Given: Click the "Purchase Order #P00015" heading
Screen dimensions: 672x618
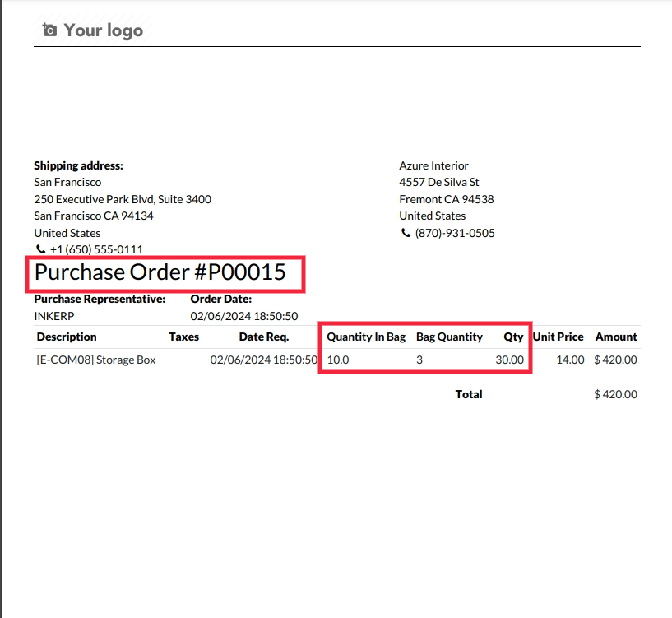Looking at the screenshot, I should click(160, 272).
